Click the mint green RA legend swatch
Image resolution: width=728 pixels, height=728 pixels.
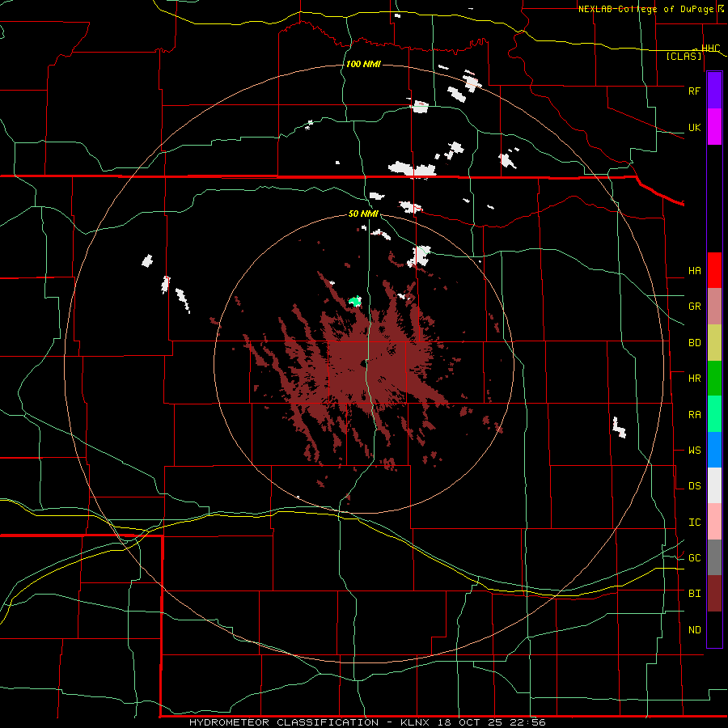[714, 414]
